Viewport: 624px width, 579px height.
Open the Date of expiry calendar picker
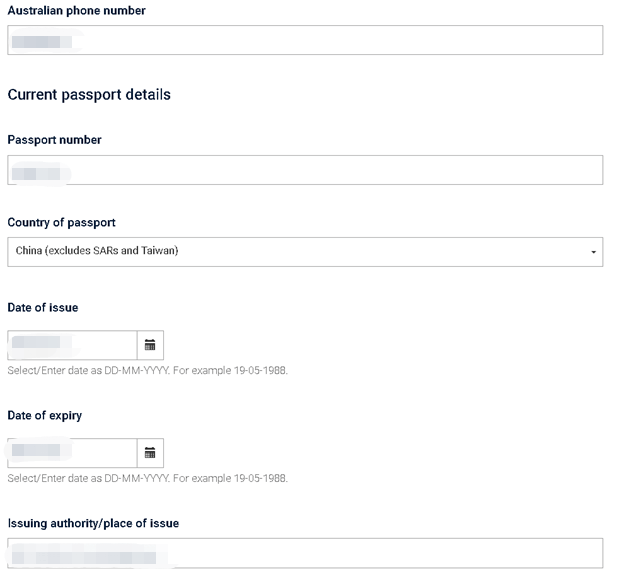pos(150,453)
